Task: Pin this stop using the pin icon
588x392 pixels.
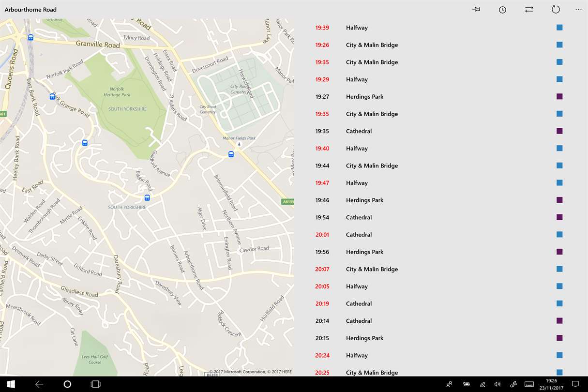Action: (476, 10)
